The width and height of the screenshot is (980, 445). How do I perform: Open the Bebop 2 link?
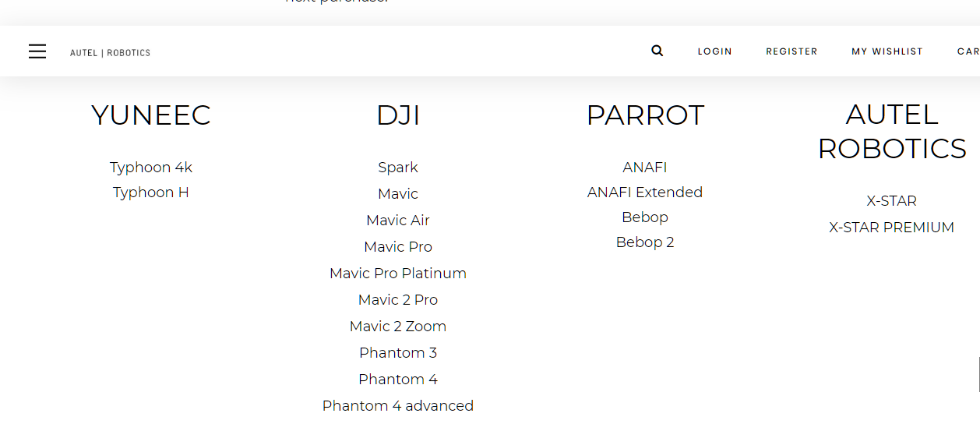point(645,242)
